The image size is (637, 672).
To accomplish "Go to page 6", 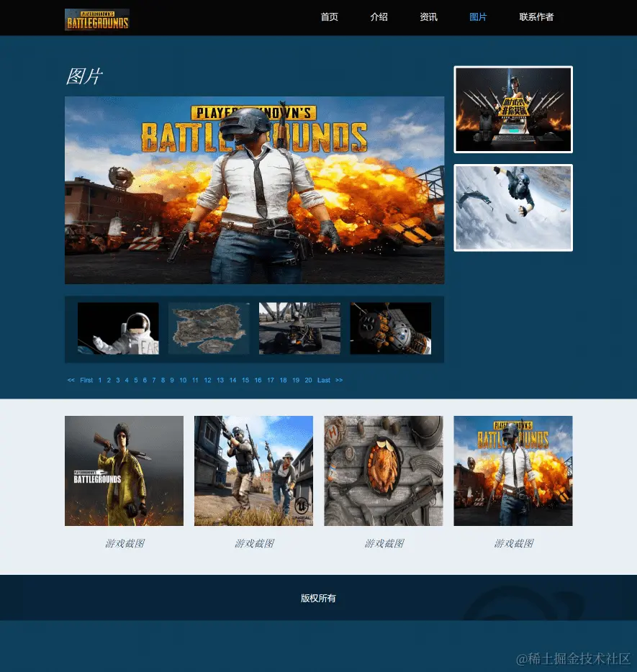I will [145, 380].
